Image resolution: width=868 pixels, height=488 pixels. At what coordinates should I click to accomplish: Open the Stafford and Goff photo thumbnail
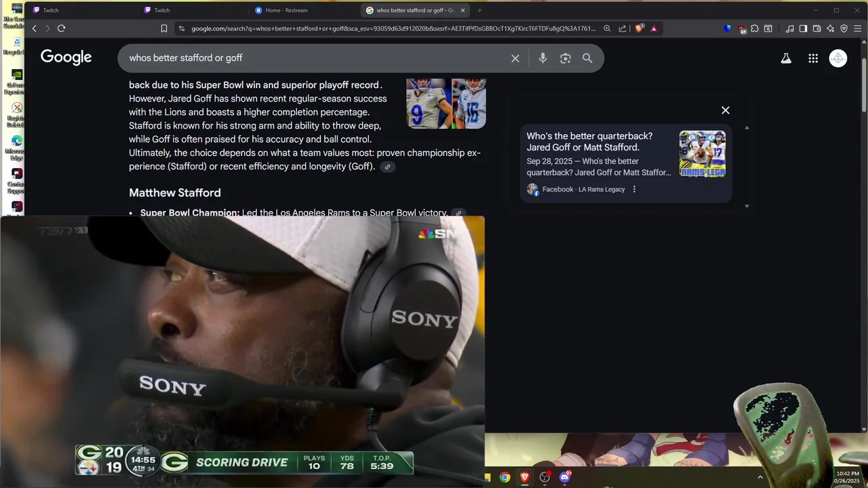tap(446, 103)
